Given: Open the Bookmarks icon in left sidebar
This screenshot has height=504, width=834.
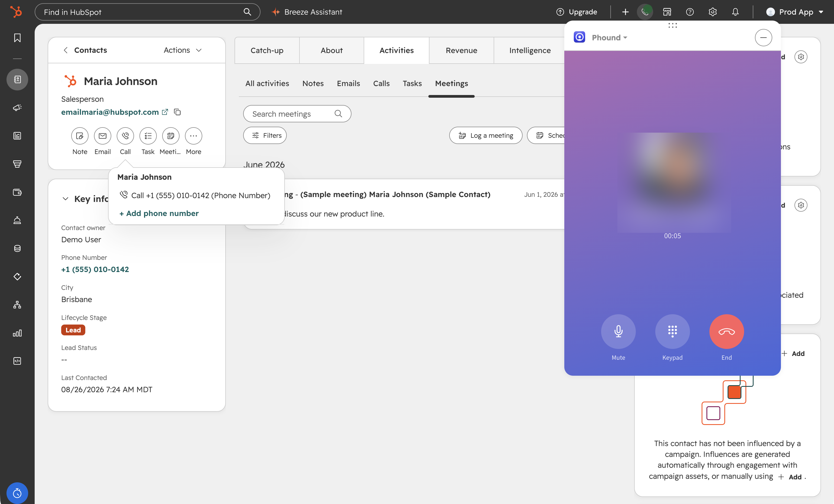Looking at the screenshot, I should (x=17, y=38).
